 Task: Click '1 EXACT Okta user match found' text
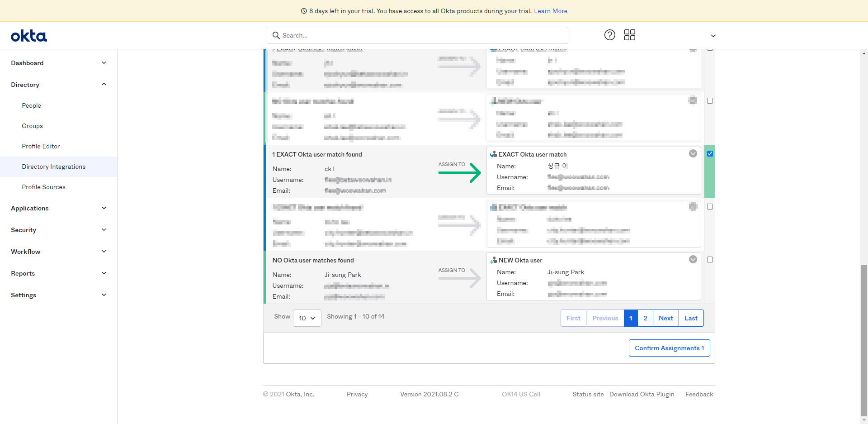[x=317, y=154]
